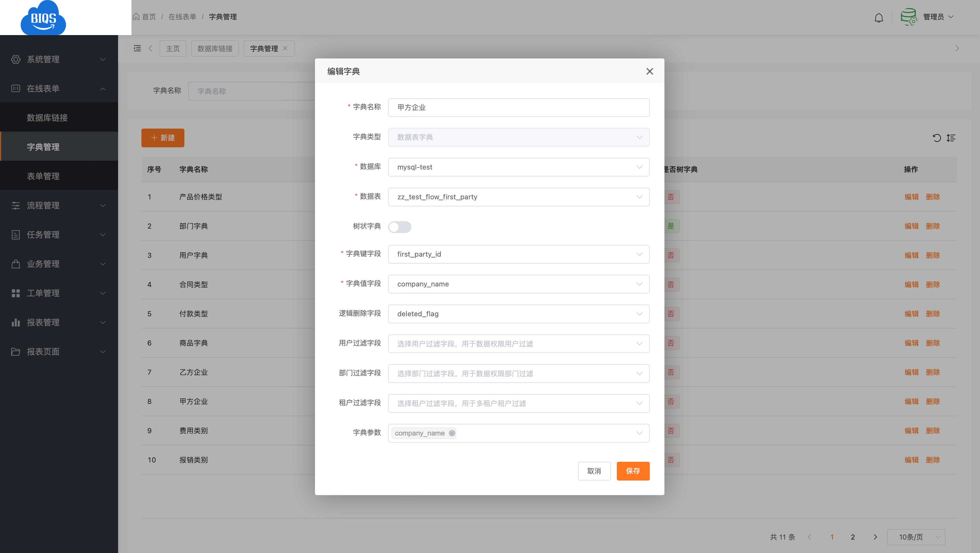Open the 部门过滤字段 dropdown
This screenshot has height=553, width=980.
tap(519, 373)
